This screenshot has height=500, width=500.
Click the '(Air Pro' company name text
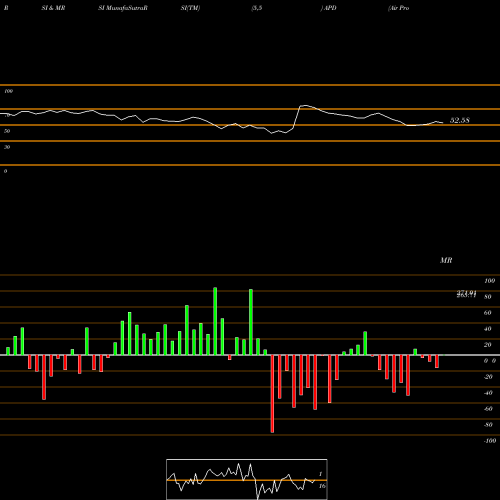point(398,8)
